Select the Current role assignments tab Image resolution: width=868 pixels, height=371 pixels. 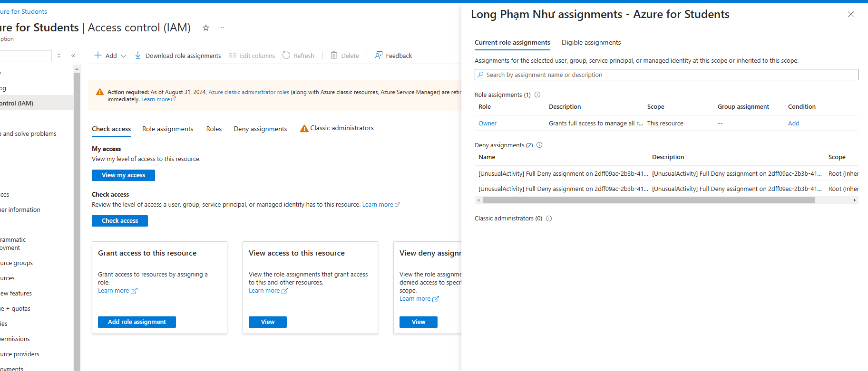coord(512,43)
